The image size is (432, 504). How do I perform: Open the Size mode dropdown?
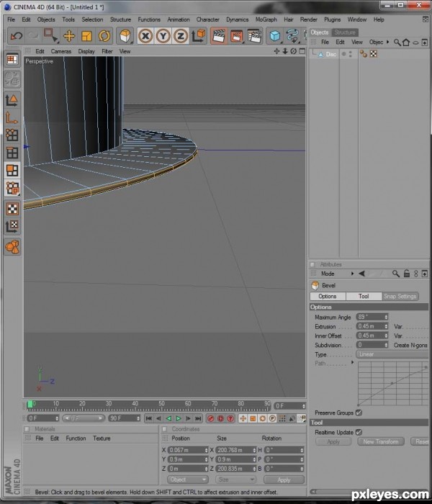pyautogui.click(x=235, y=480)
